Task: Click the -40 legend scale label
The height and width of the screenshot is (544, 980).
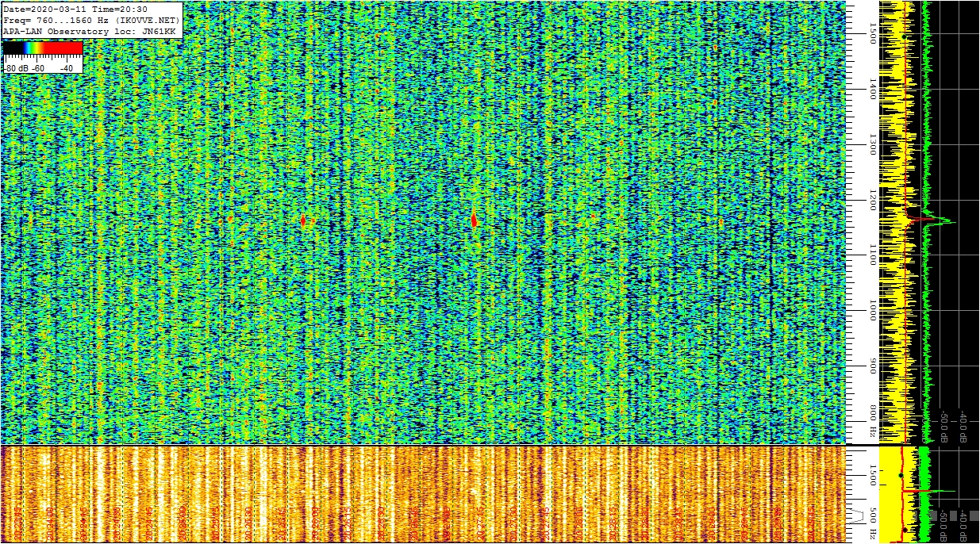Action: [x=67, y=69]
